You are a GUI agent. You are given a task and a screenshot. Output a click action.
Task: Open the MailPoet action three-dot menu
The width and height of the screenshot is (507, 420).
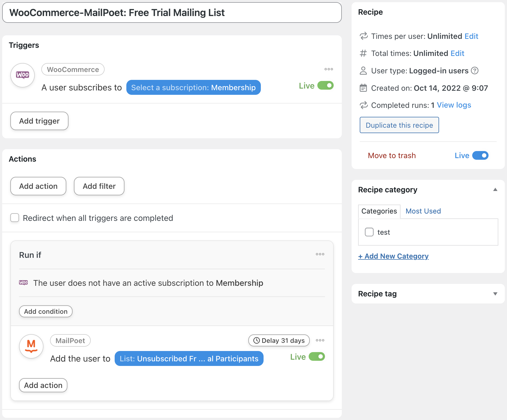tap(320, 340)
